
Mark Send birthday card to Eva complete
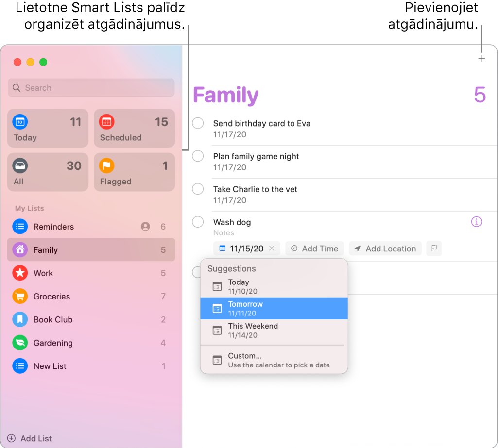click(198, 123)
